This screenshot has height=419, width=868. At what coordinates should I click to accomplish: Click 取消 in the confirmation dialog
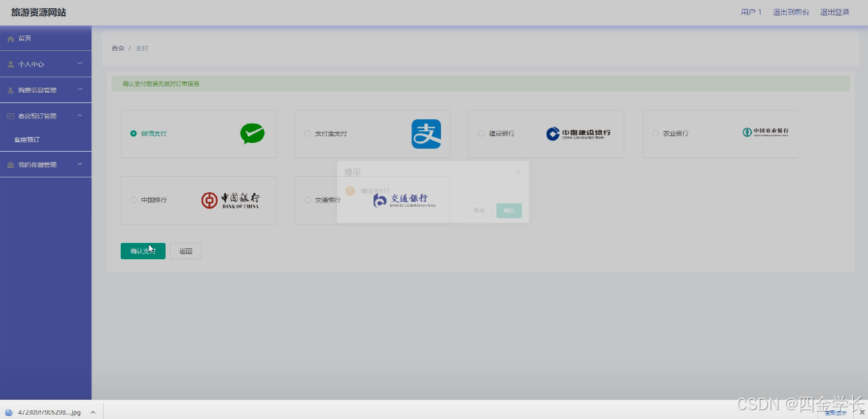[479, 211]
